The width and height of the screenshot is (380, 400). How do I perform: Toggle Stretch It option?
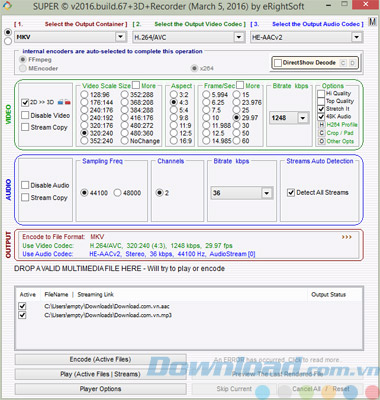point(321,109)
